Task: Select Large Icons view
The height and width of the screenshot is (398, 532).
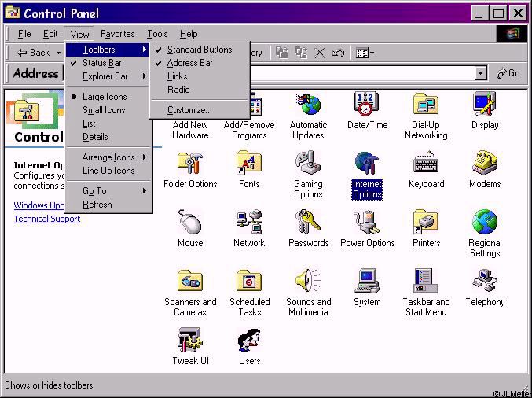Action: pyautogui.click(x=108, y=97)
